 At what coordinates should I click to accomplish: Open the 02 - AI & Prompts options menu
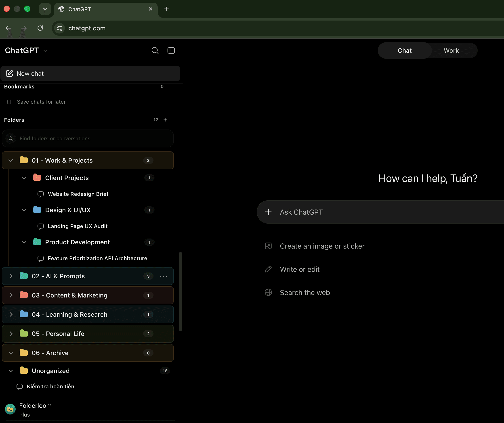(164, 276)
